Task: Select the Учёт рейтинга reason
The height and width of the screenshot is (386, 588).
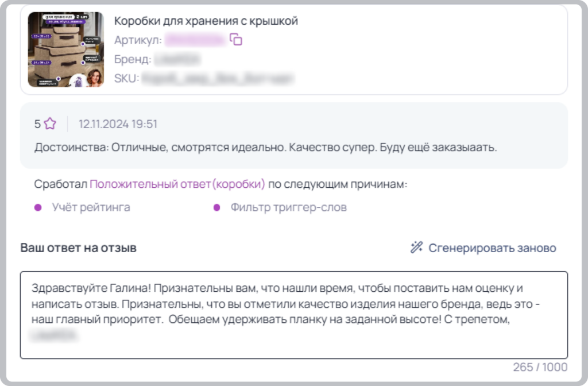Action: coord(91,207)
